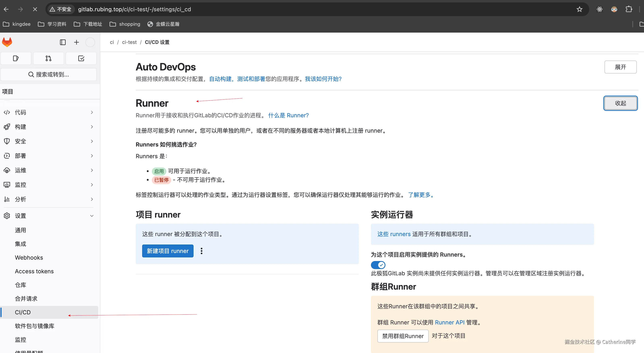Image resolution: width=644 pixels, height=353 pixels.
Task: Open the issues icon button
Action: (x=16, y=58)
